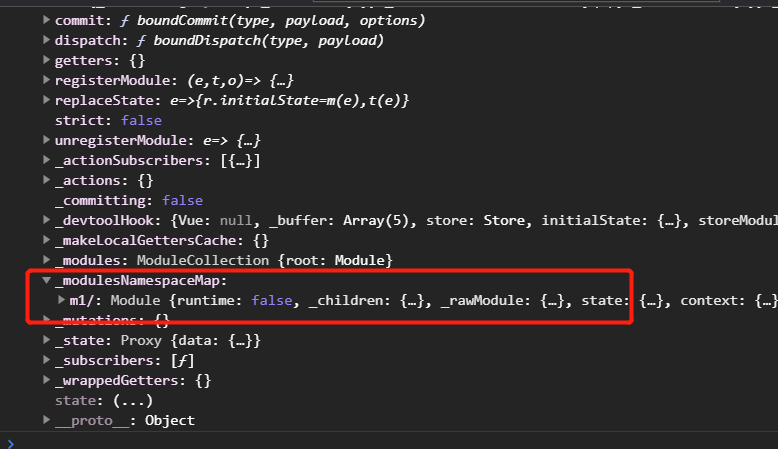The width and height of the screenshot is (778, 449).
Task: Expand the _devtoolHook object arrow
Action: pyautogui.click(x=47, y=220)
